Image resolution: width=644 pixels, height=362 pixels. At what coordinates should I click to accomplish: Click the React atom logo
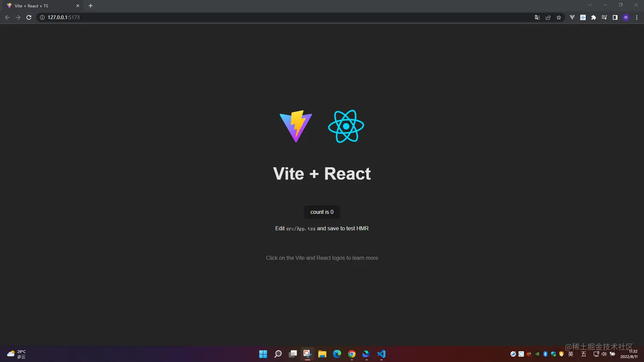click(346, 126)
